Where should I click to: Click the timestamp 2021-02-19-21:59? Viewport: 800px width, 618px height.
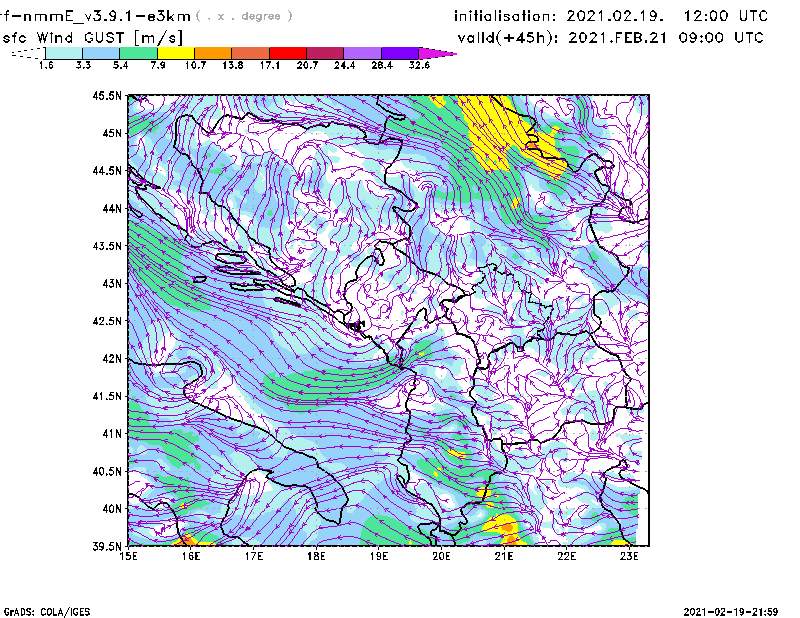click(x=731, y=612)
